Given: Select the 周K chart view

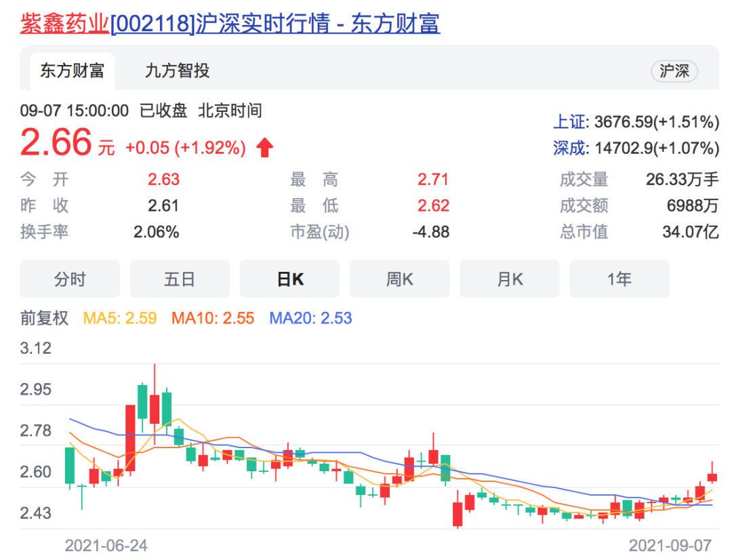Looking at the screenshot, I should (x=399, y=279).
